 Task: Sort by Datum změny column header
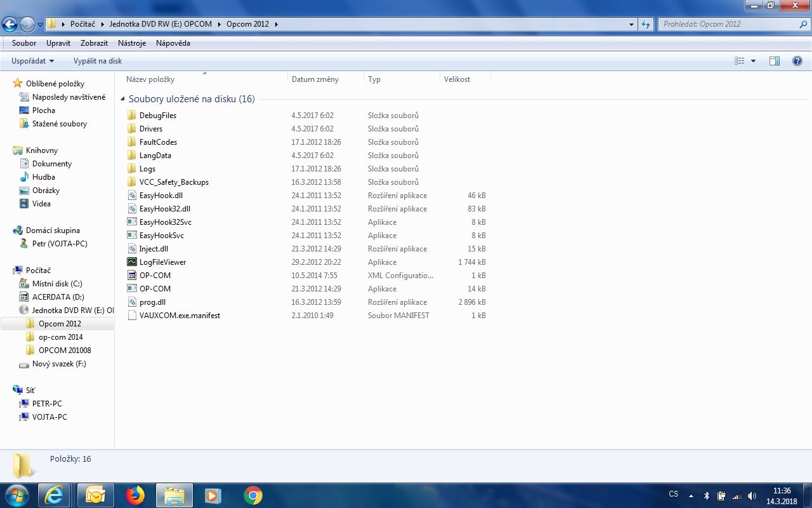click(315, 79)
